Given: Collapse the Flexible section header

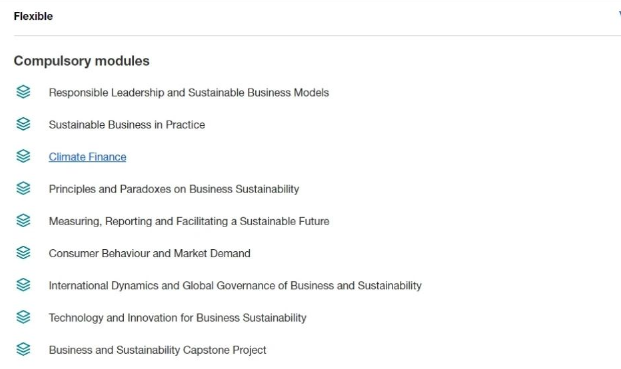Looking at the screenshot, I should coord(317,16).
